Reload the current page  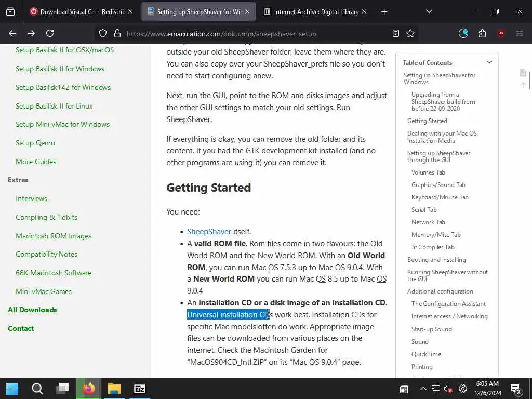50,33
